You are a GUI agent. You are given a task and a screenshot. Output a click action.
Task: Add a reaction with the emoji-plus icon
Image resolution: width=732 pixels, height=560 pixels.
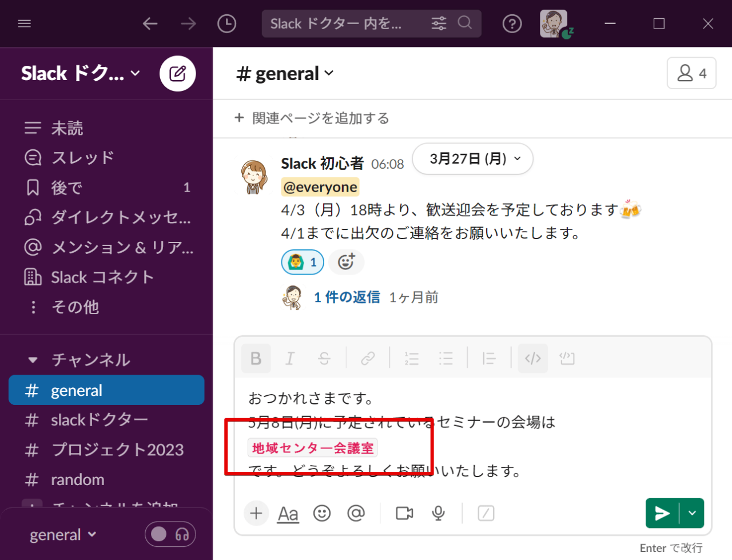coord(346,262)
